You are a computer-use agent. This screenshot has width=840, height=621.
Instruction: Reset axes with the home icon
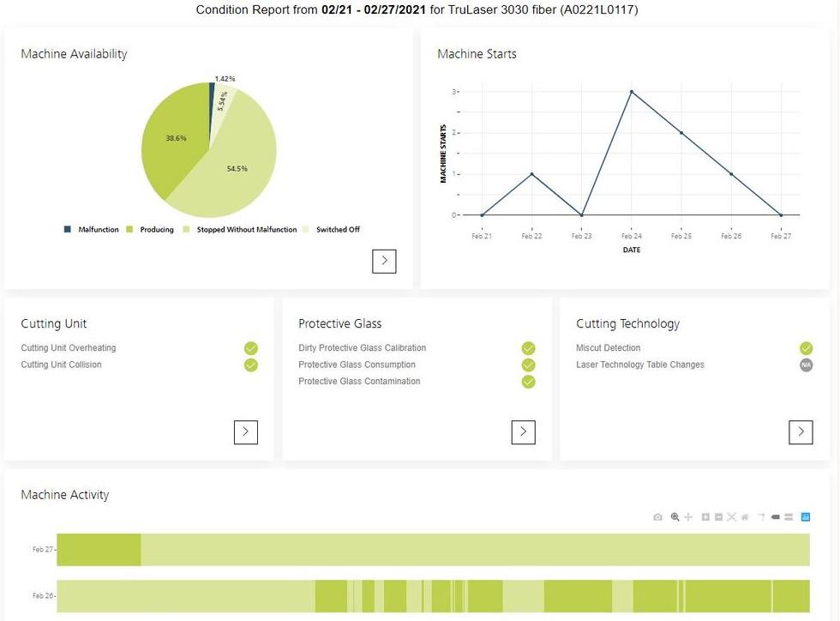pyautogui.click(x=745, y=517)
